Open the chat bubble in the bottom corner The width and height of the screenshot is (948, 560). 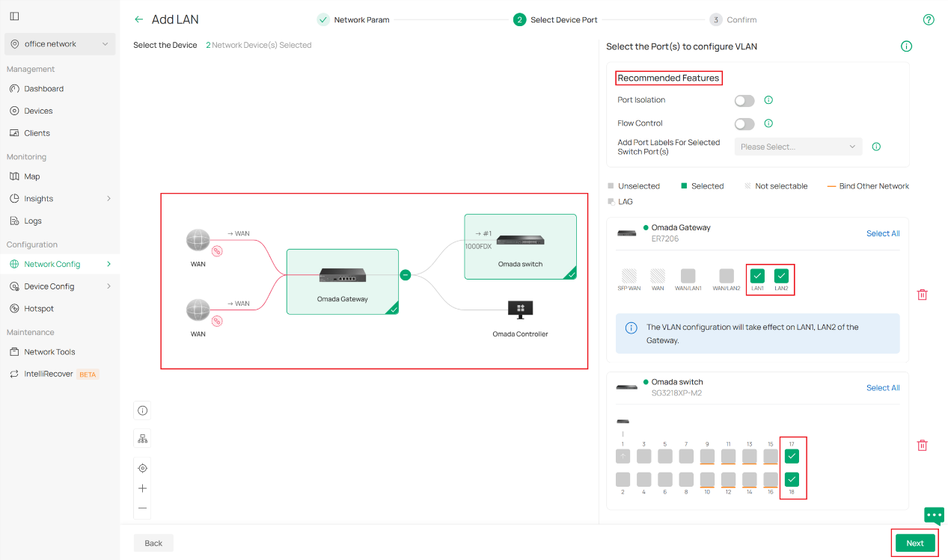click(x=933, y=515)
